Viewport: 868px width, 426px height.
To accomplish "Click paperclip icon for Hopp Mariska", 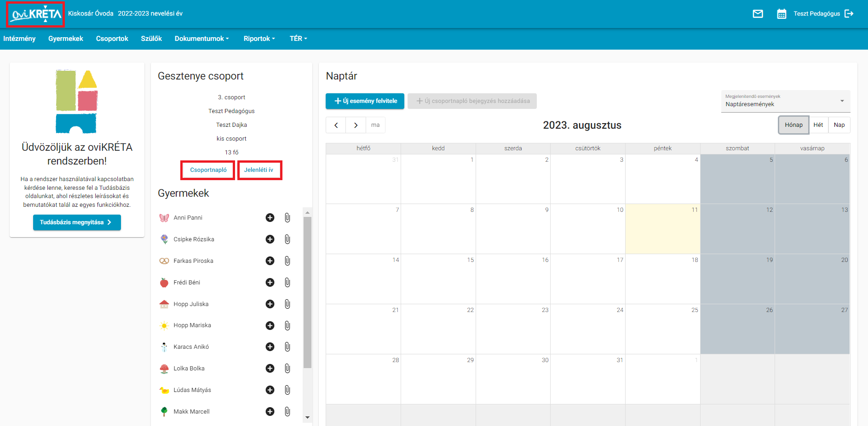I will click(x=287, y=326).
